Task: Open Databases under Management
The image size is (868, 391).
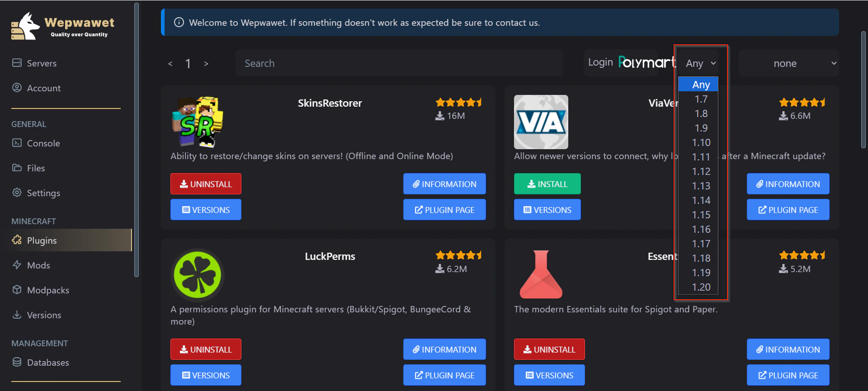Action: [x=41, y=363]
